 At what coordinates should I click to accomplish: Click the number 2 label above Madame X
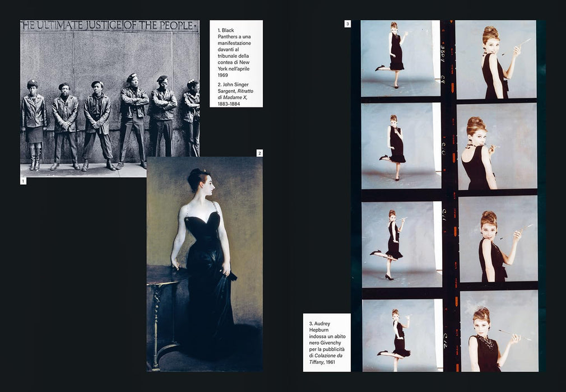[x=259, y=153]
